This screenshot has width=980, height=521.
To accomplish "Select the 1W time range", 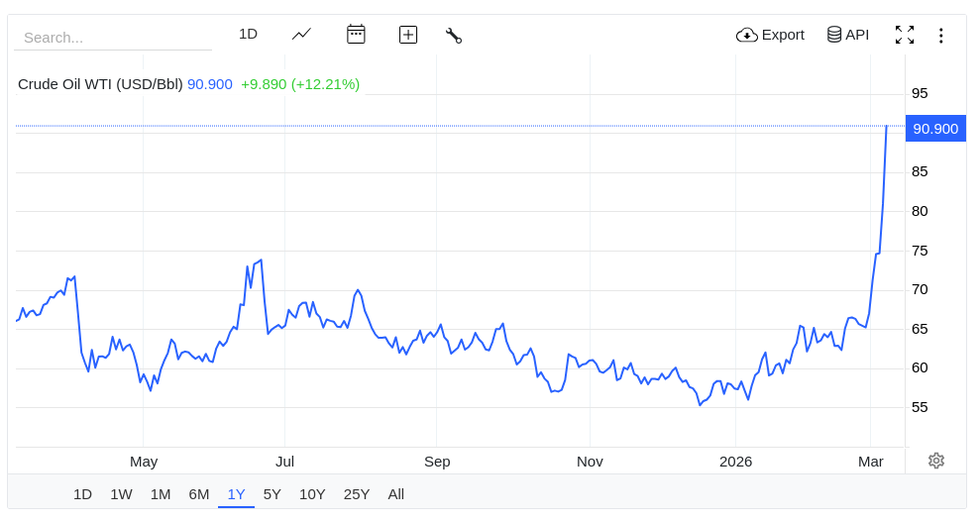I will click(121, 495).
